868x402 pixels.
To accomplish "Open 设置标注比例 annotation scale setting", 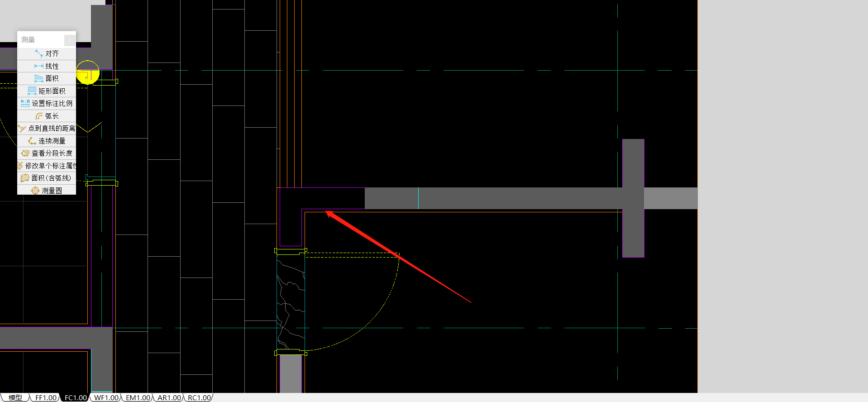I will 47,103.
